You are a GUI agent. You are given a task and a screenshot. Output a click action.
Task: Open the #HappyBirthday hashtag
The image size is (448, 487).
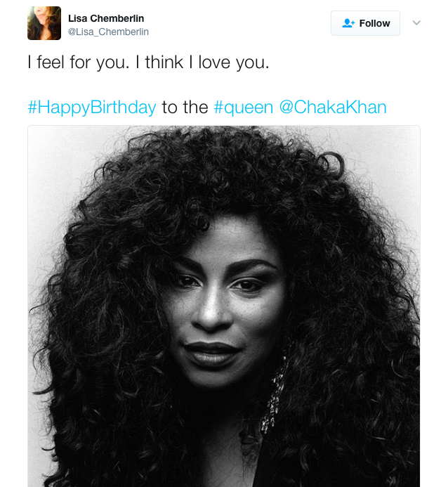[x=92, y=108]
